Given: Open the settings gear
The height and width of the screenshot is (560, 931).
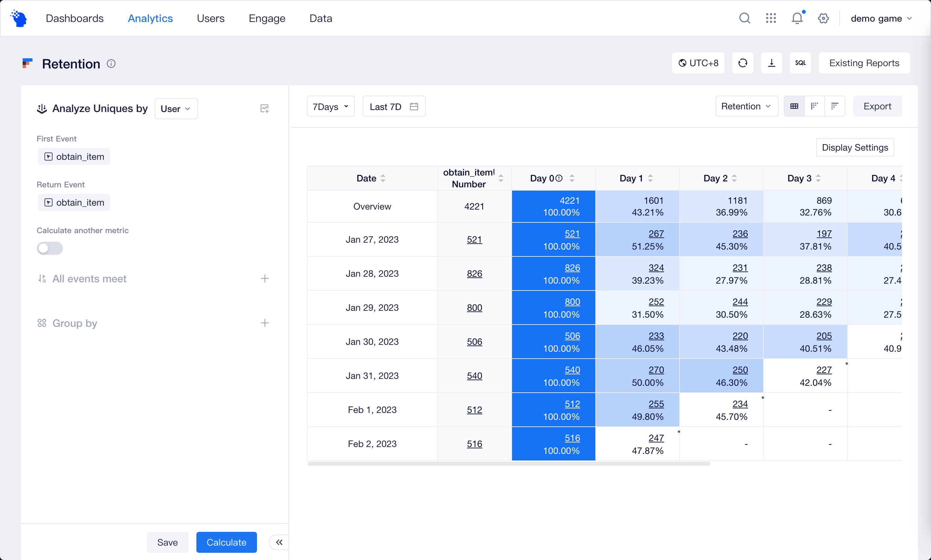Looking at the screenshot, I should [823, 18].
